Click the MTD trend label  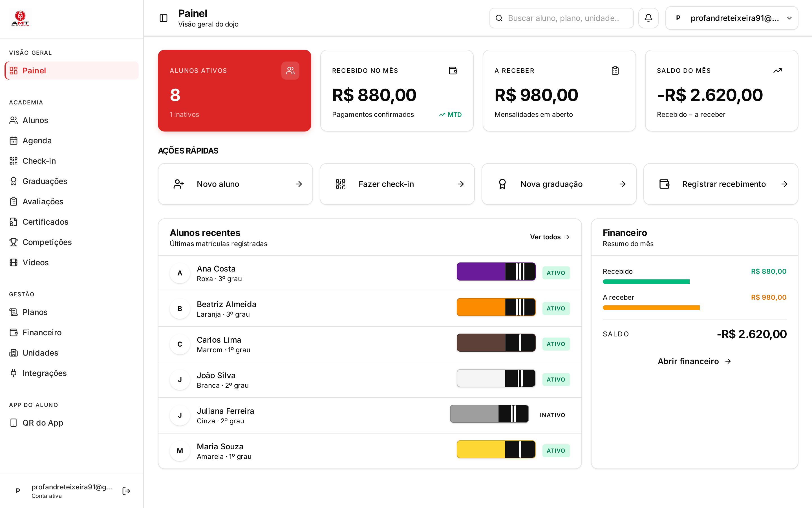[450, 115]
